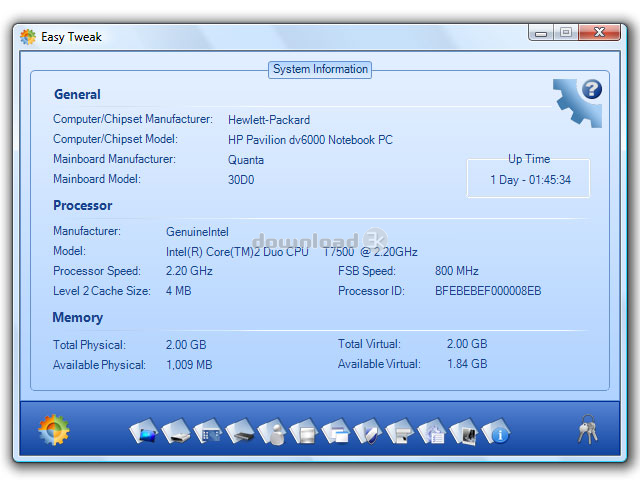This screenshot has width=640, height=480.
Task: Open the windows explorer tweaks folder icon
Action: coord(336,432)
